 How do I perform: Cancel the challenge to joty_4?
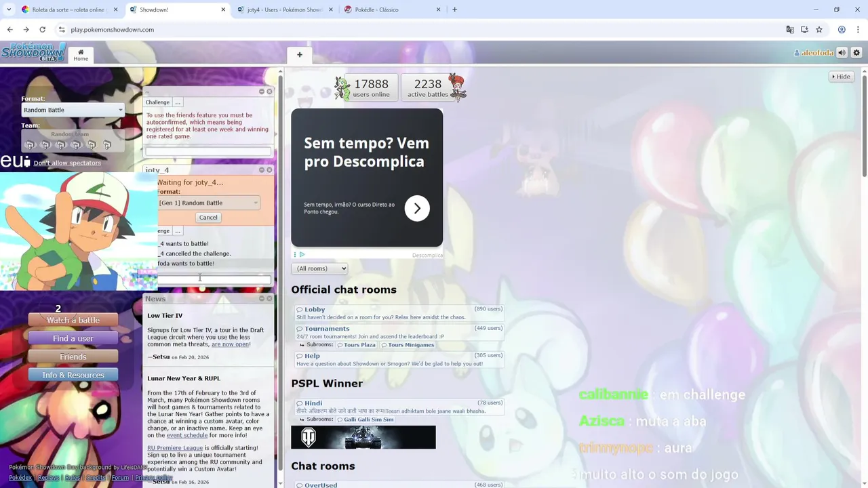coord(208,218)
